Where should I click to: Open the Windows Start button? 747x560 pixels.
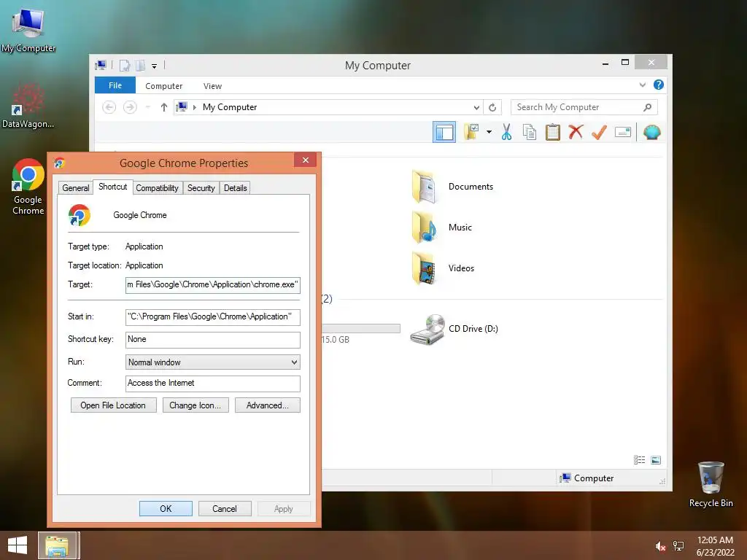pyautogui.click(x=18, y=545)
